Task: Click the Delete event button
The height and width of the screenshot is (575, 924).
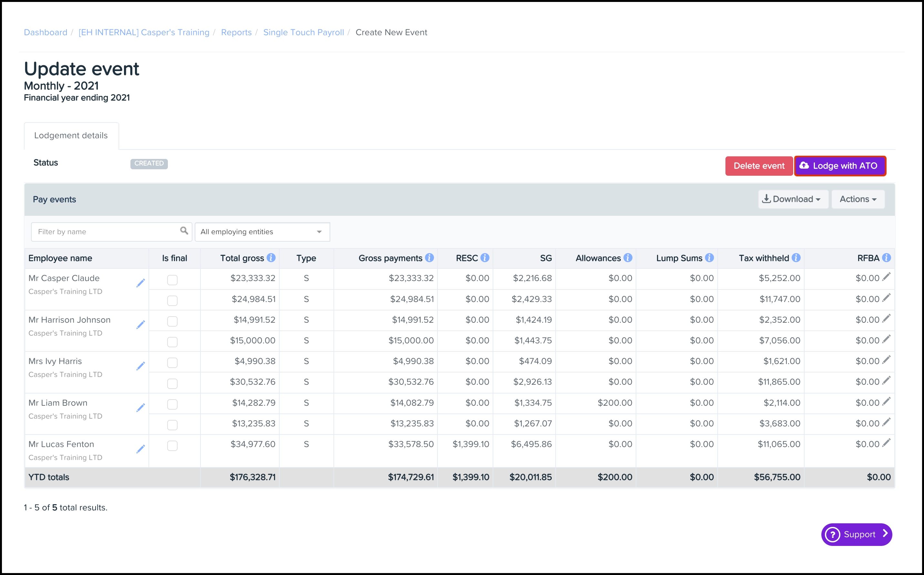Action: click(759, 166)
